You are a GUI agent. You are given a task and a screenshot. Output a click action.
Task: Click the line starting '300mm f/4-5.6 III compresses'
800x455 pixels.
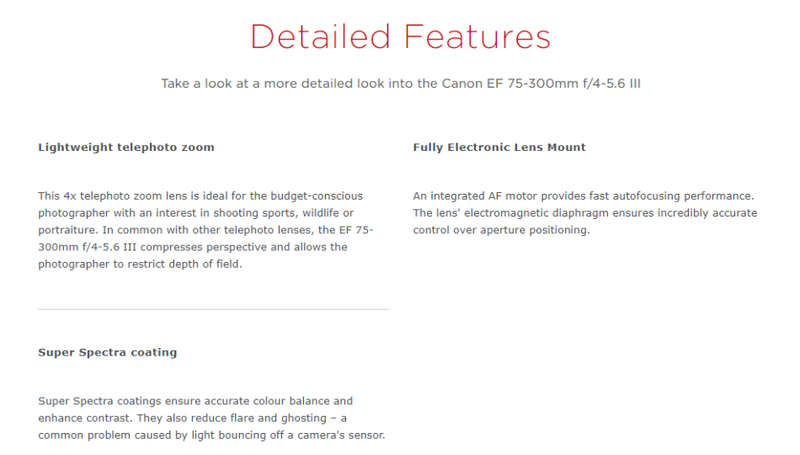pos(192,247)
